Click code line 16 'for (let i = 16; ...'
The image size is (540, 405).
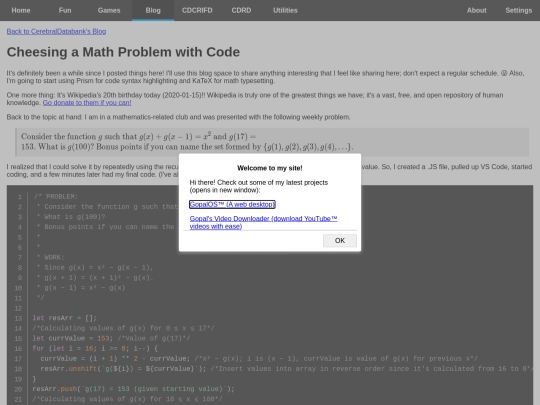[x=95, y=349]
